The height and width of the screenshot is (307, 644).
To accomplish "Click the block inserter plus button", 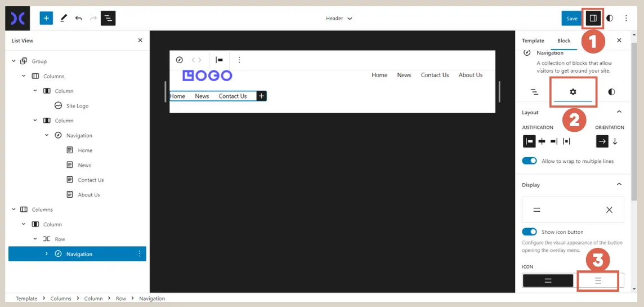I will (x=46, y=18).
